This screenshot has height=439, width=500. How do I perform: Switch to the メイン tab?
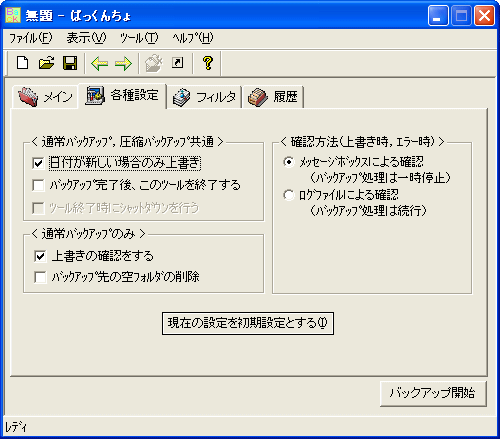pos(45,97)
